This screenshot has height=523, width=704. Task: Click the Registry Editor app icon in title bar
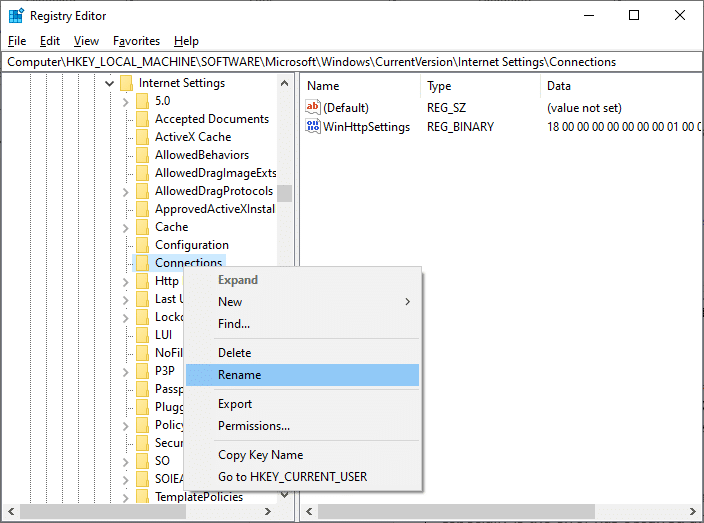click(16, 16)
